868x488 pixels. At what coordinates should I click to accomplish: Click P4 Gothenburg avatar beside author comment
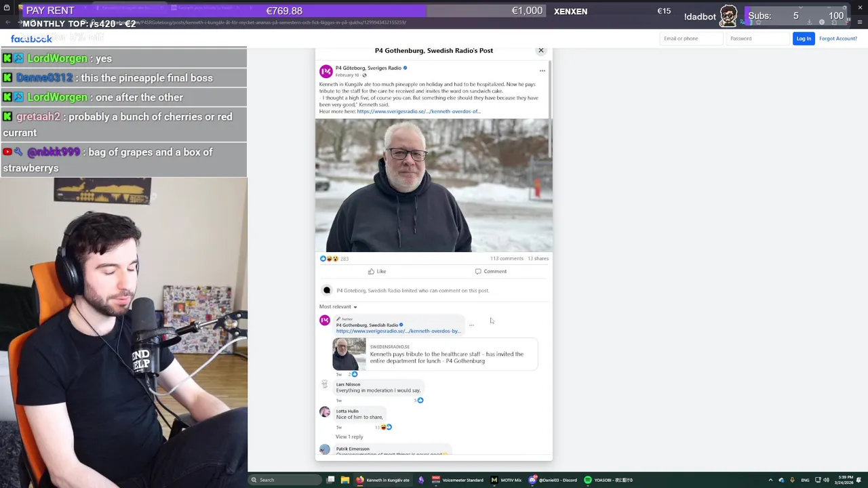click(325, 321)
